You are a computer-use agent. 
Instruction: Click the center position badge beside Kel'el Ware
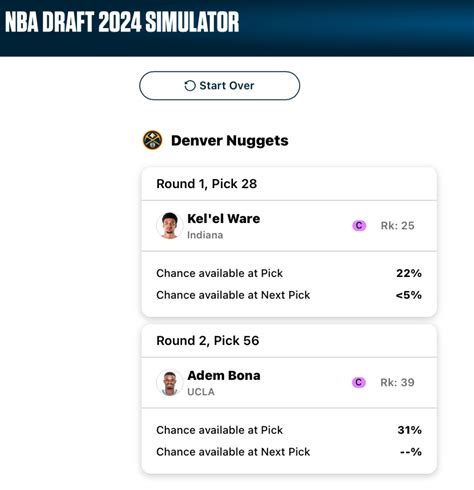click(359, 226)
